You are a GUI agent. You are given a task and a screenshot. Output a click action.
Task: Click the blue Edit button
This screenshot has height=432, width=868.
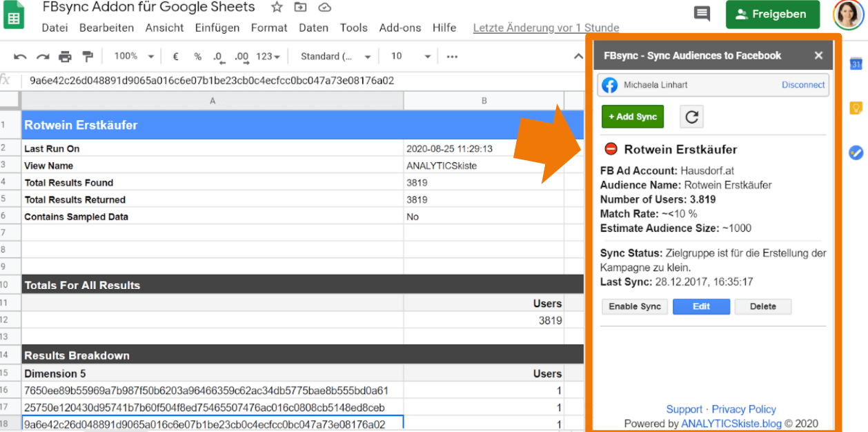tap(700, 306)
